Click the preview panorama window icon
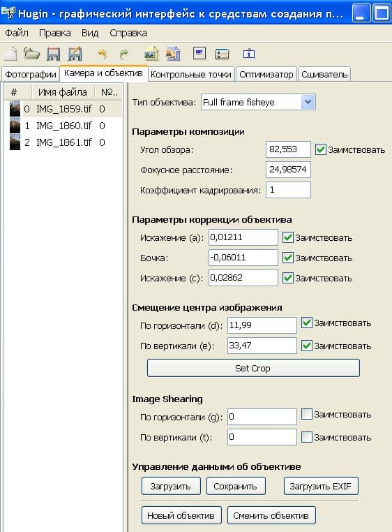The height and width of the screenshot is (532, 392). tap(199, 53)
